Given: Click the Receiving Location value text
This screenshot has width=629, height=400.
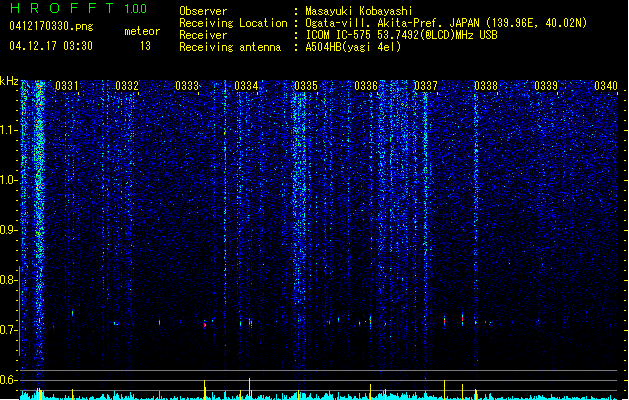Looking at the screenshot, I should pos(446,23).
